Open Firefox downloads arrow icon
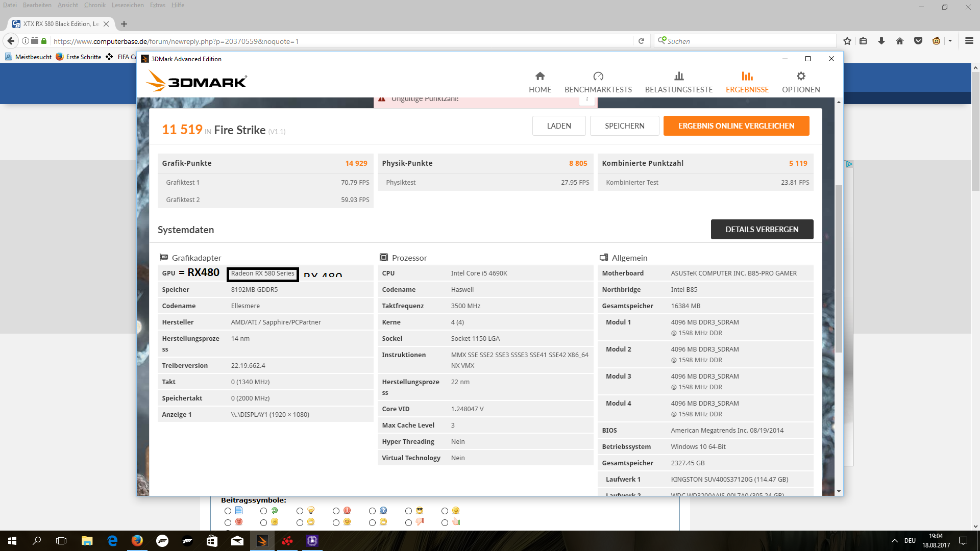The width and height of the screenshot is (980, 551). coord(881,41)
